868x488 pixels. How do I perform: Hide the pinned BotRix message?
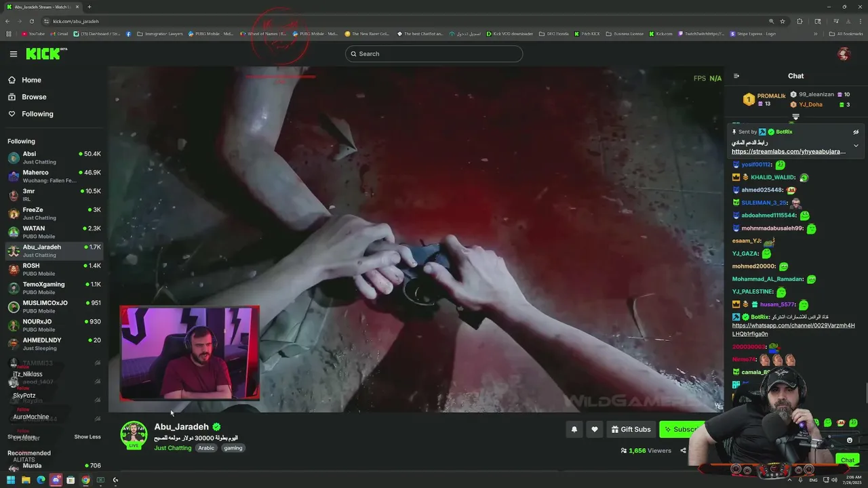pyautogui.click(x=856, y=132)
